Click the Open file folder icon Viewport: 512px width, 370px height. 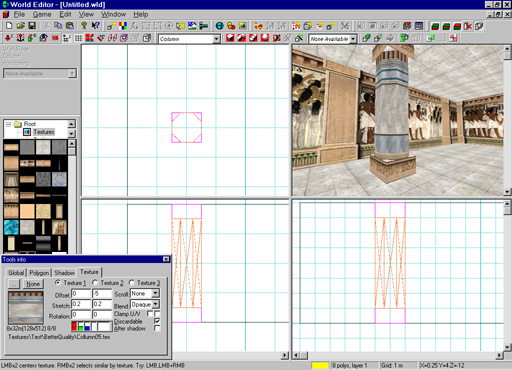[21, 26]
